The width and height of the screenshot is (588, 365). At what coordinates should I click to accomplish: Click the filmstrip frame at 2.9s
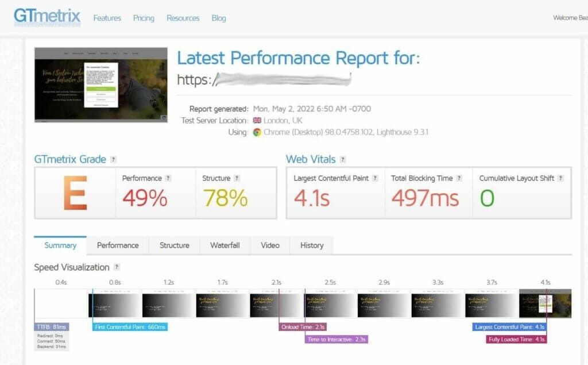coord(384,303)
